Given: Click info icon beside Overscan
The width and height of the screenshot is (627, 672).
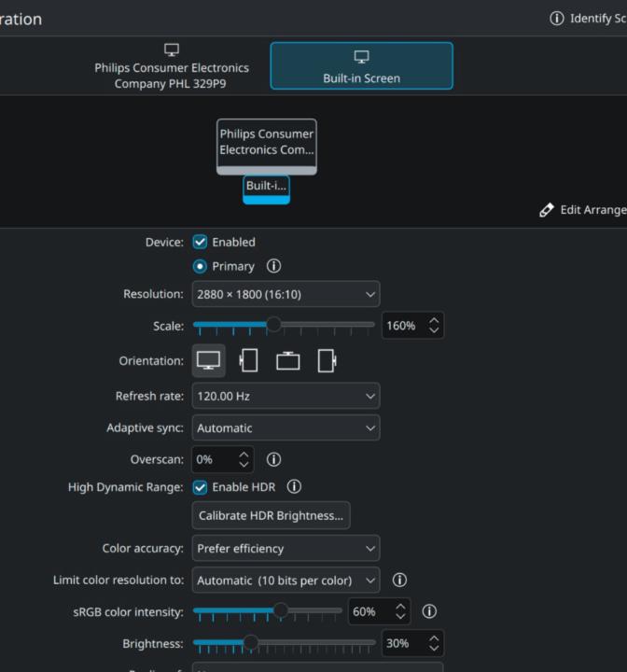Looking at the screenshot, I should [x=273, y=459].
